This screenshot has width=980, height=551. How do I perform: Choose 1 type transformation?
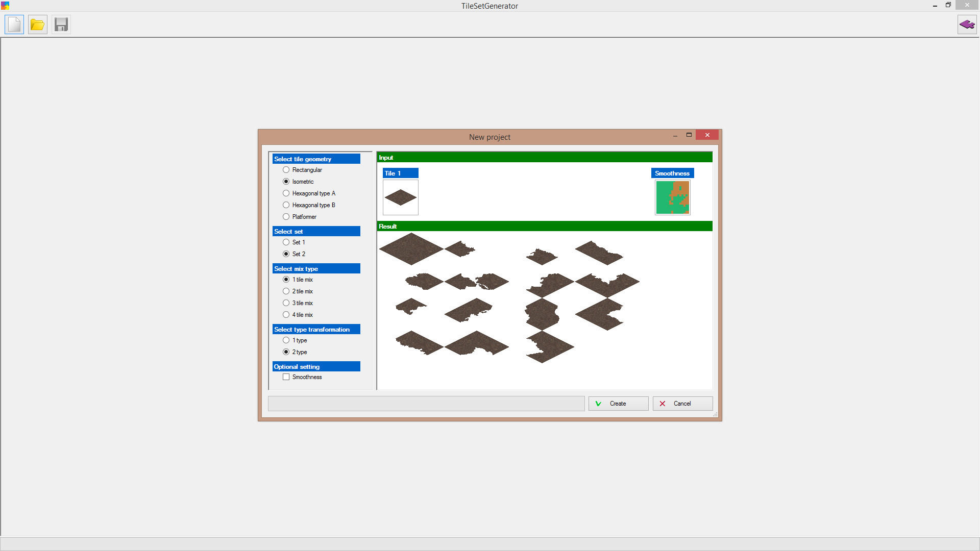point(286,340)
